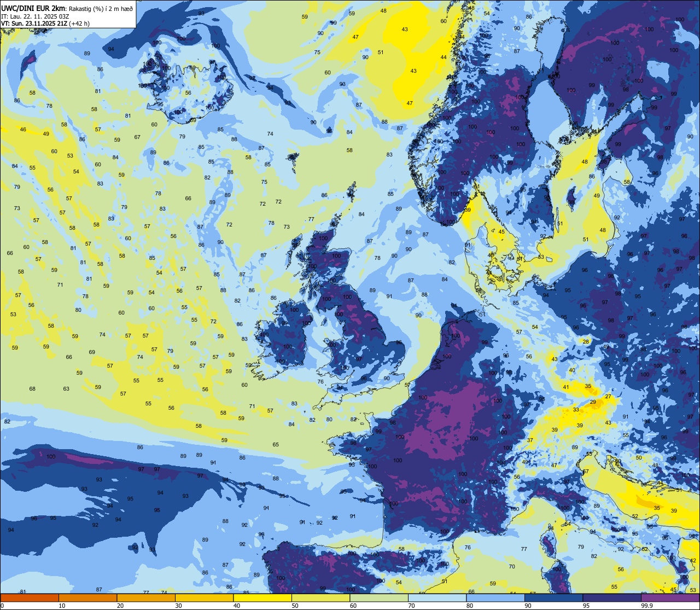Click the 80–90 light blue legend swatch
This screenshot has height=610, width=700.
click(495, 598)
